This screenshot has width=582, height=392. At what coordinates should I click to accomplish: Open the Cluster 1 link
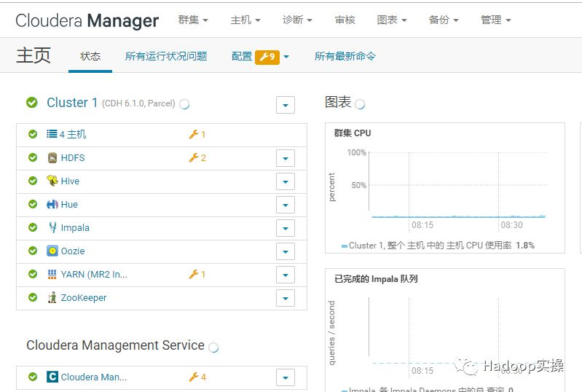tap(72, 103)
